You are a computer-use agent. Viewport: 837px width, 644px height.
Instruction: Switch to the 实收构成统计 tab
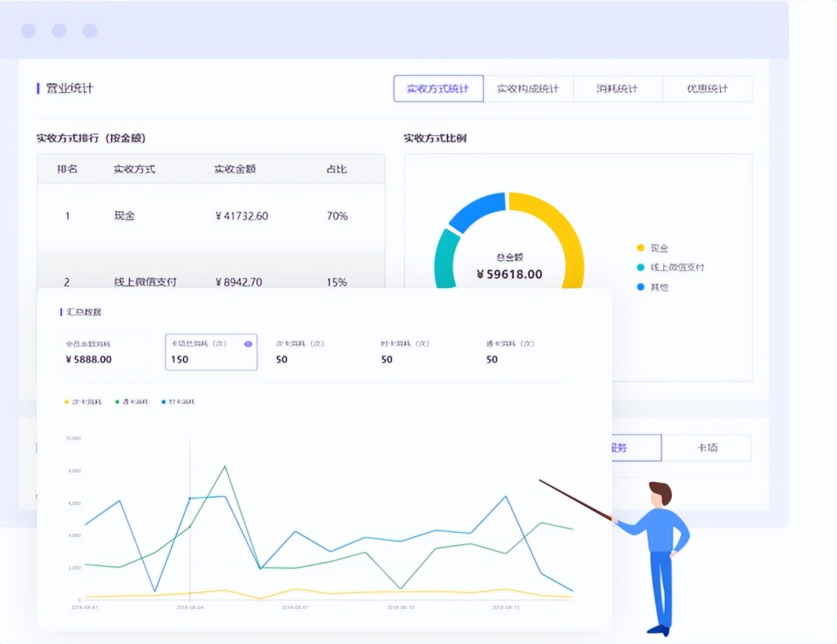pyautogui.click(x=528, y=89)
